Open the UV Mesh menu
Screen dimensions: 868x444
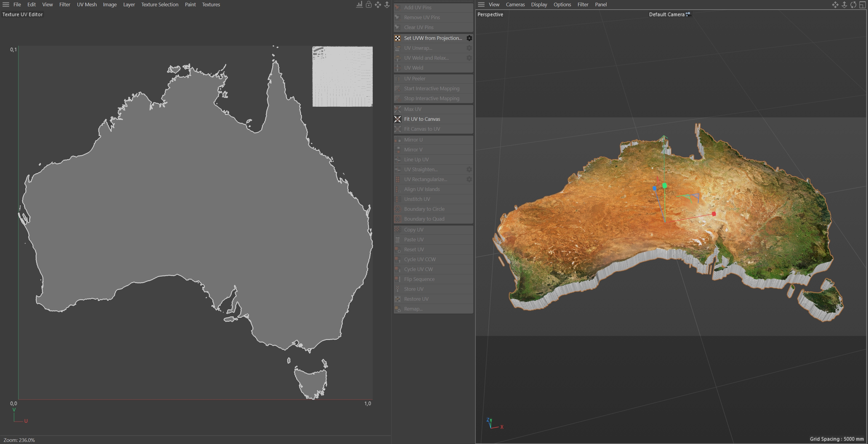(87, 4)
